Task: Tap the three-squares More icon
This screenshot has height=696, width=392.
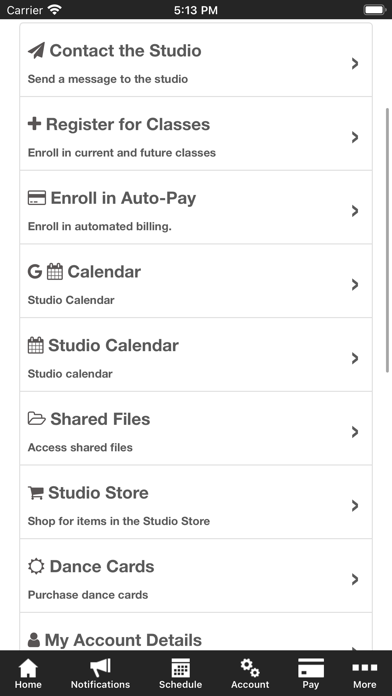Action: 364,668
